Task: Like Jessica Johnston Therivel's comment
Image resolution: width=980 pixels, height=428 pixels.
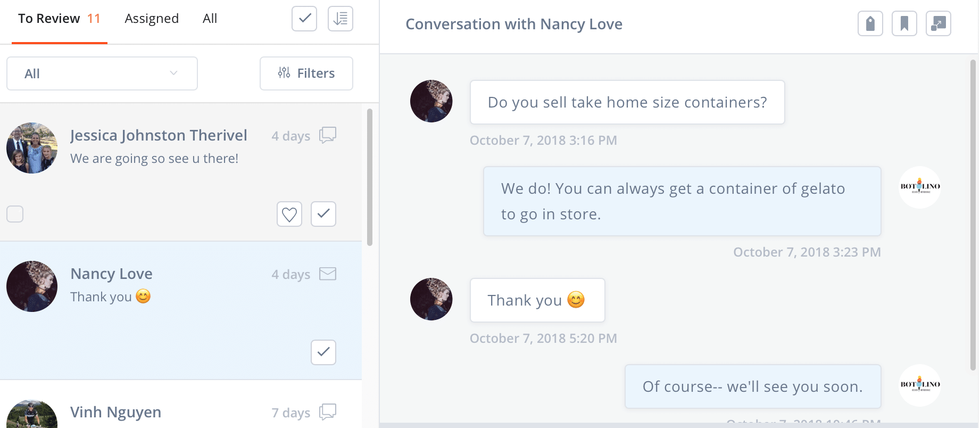Action: click(x=289, y=214)
